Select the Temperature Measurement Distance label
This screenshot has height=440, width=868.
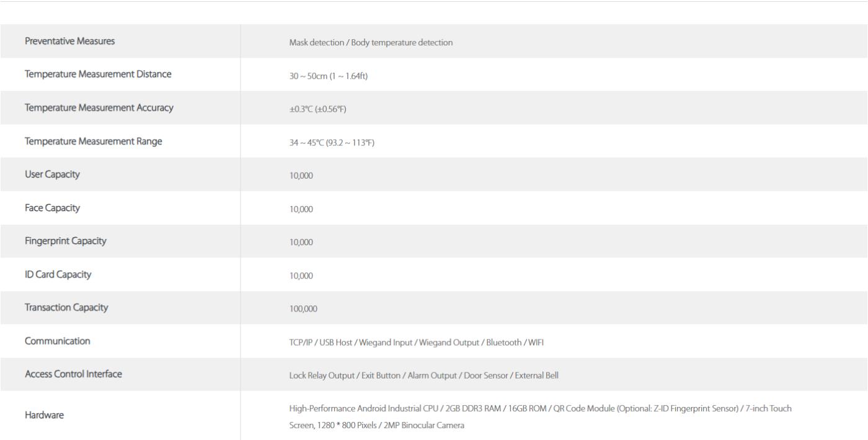click(x=98, y=74)
